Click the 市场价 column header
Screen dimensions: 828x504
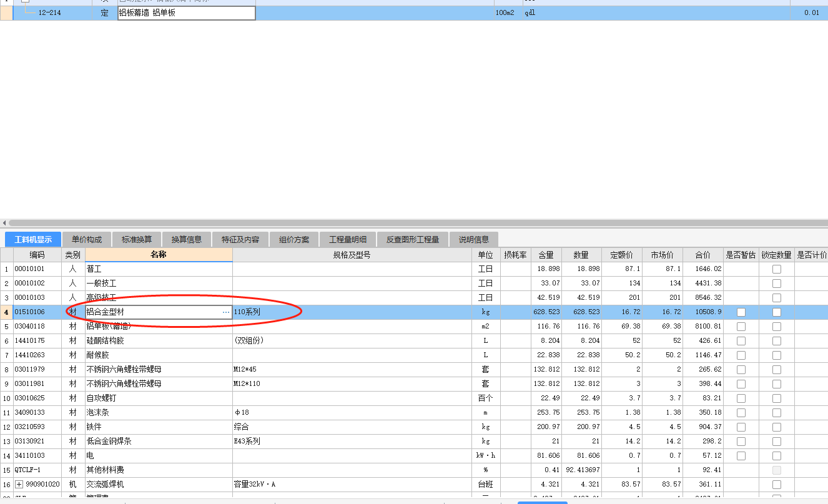(x=663, y=255)
